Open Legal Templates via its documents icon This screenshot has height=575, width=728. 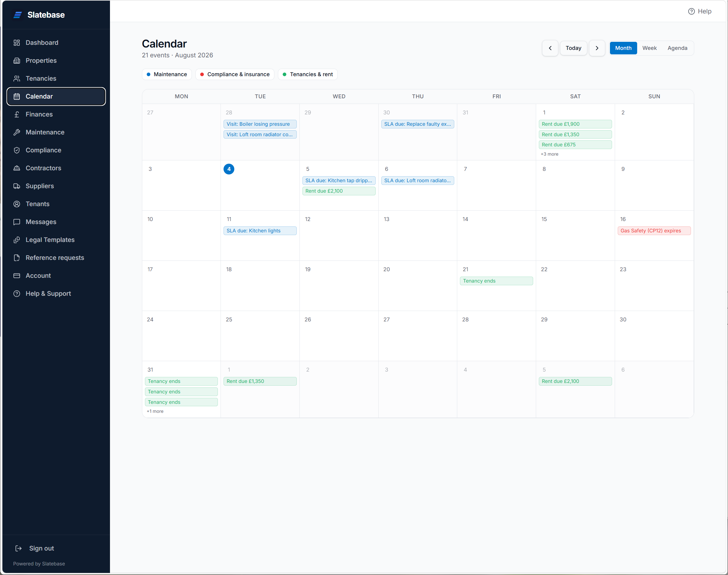16,240
